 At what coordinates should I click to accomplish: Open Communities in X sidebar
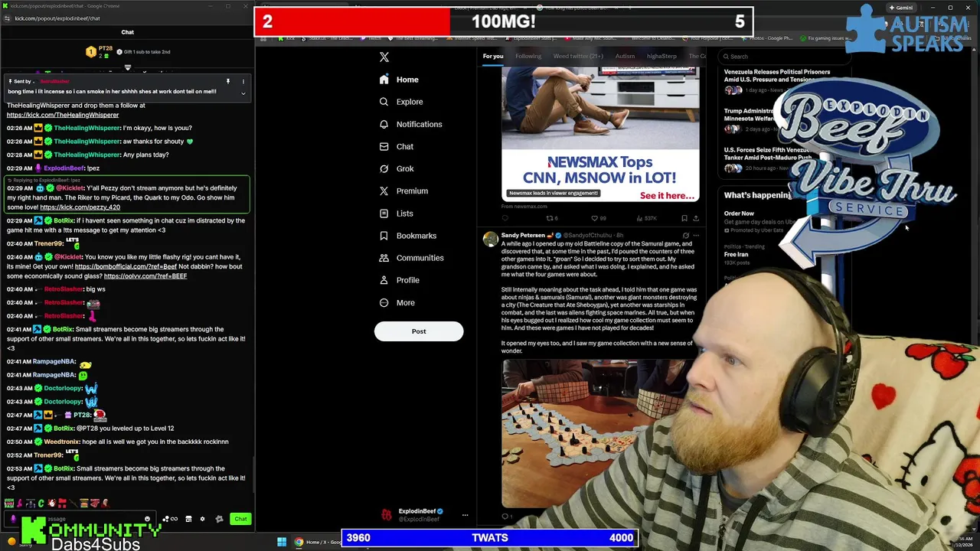tap(411, 258)
